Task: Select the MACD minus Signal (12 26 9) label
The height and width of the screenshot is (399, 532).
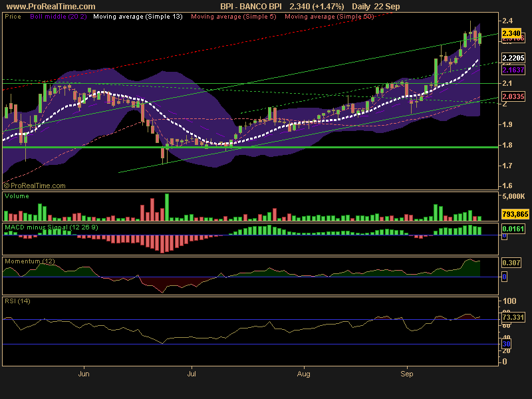Action: (x=51, y=227)
